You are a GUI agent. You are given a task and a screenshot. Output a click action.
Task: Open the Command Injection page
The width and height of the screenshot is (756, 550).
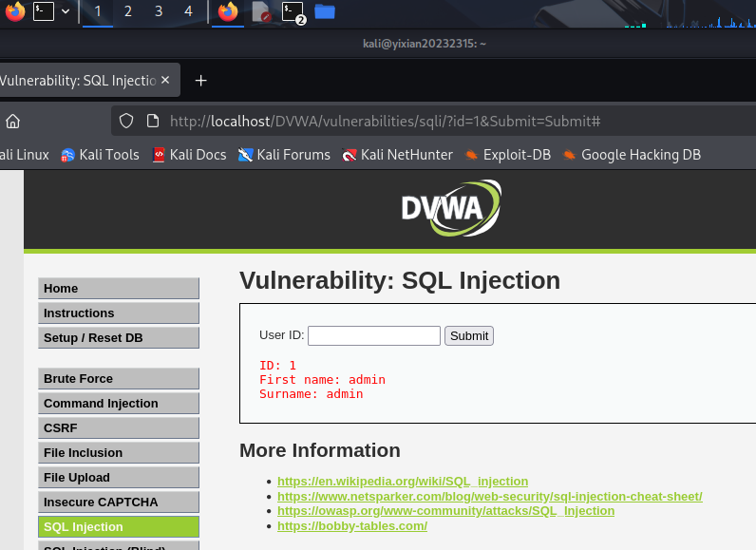tap(119, 403)
